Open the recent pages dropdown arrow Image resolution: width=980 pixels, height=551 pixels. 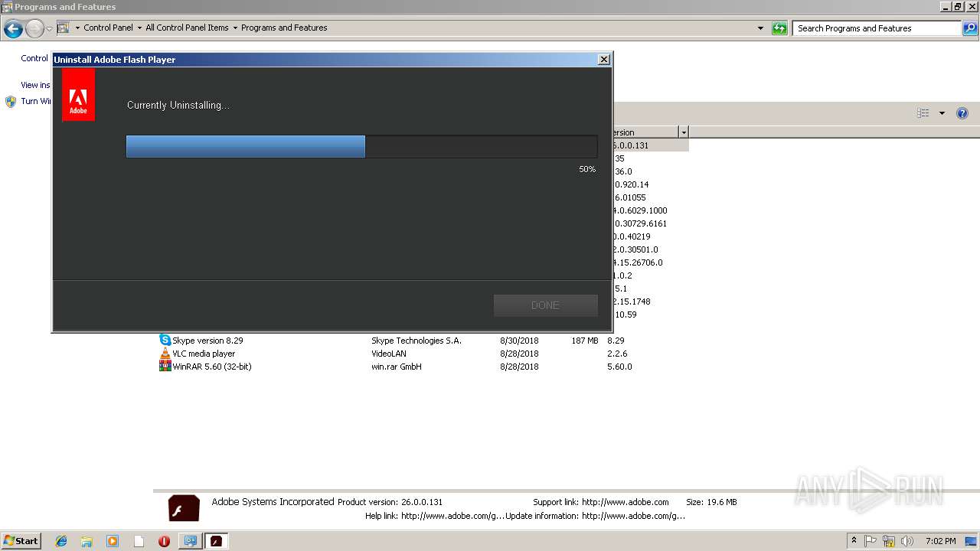click(x=49, y=29)
